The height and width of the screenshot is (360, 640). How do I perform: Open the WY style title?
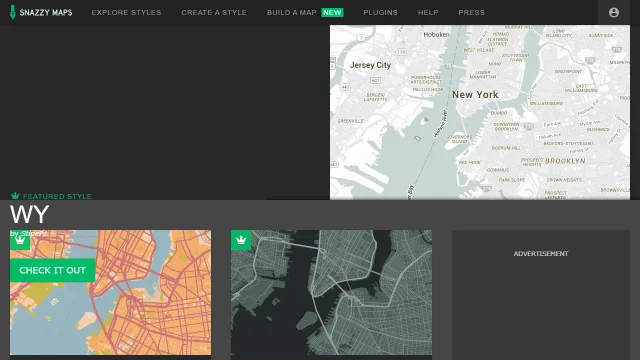click(29, 215)
